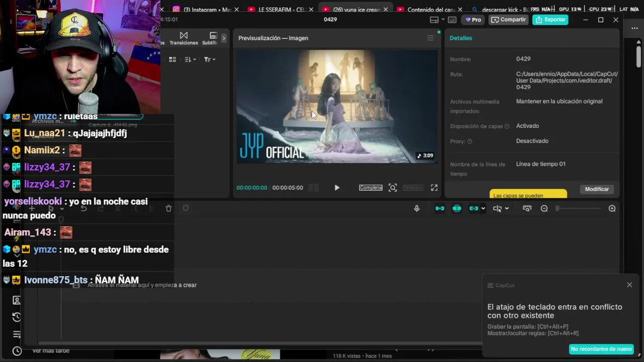
Task: Open the media sort order dropdown
Action: pyautogui.click(x=190, y=59)
